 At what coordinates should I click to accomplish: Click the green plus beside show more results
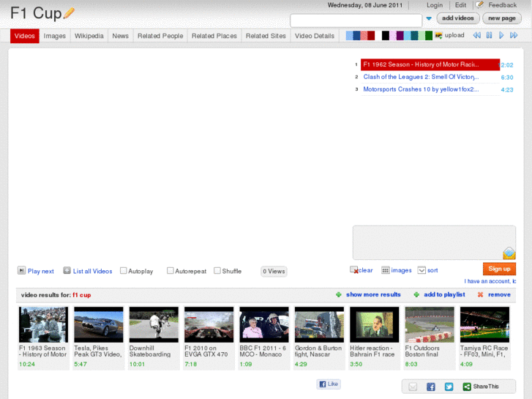pyautogui.click(x=338, y=294)
